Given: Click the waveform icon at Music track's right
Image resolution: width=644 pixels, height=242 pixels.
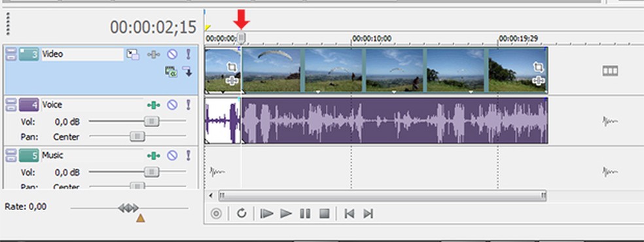Looking at the screenshot, I should coord(611,172).
